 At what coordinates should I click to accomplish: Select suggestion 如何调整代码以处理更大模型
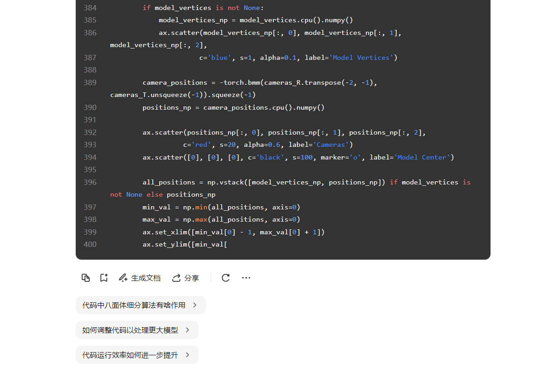(x=137, y=330)
